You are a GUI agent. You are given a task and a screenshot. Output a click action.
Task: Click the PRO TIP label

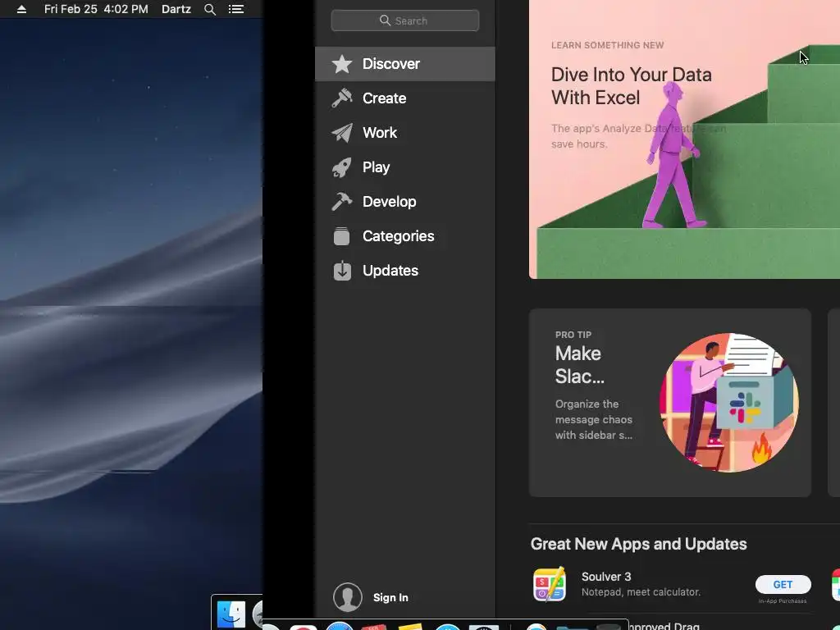tap(573, 335)
